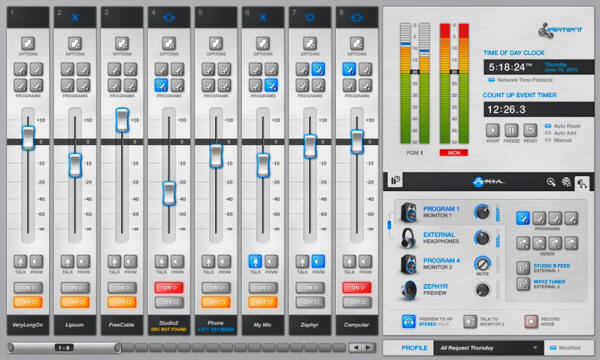Open the magnifier search tab
This screenshot has height=360, width=600.
(551, 182)
